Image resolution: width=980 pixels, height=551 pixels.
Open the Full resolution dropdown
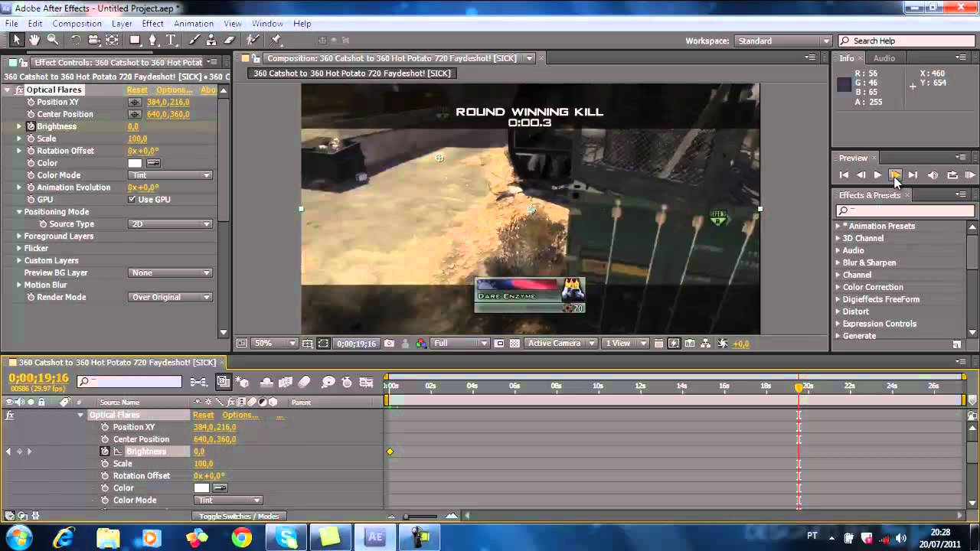(459, 344)
